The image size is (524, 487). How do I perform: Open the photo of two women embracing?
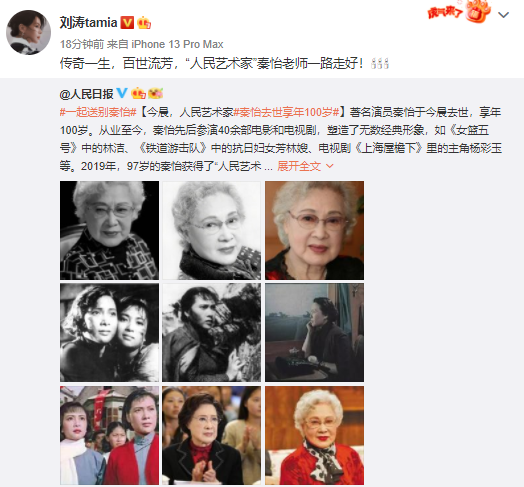(109, 333)
